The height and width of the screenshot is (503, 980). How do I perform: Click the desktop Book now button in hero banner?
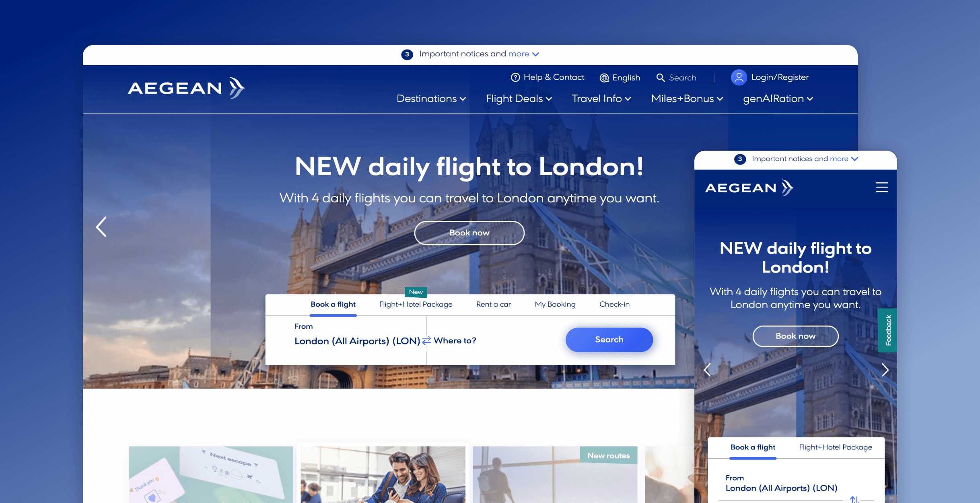pos(469,233)
